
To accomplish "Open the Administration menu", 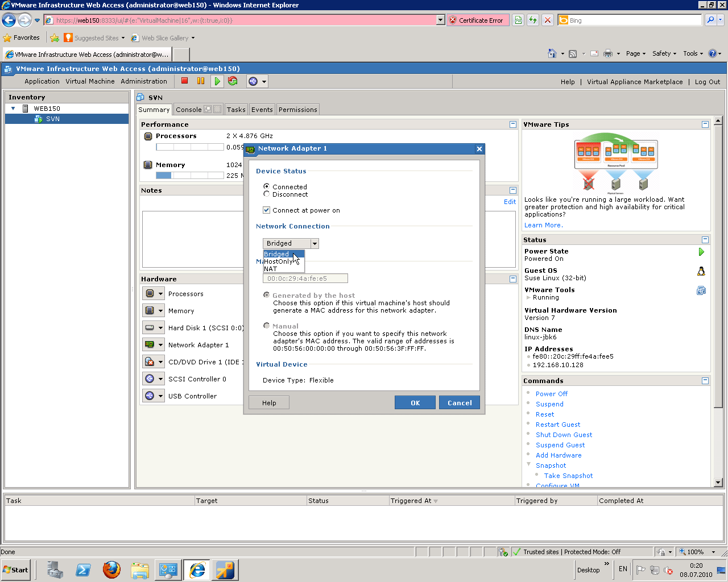I will tap(144, 81).
